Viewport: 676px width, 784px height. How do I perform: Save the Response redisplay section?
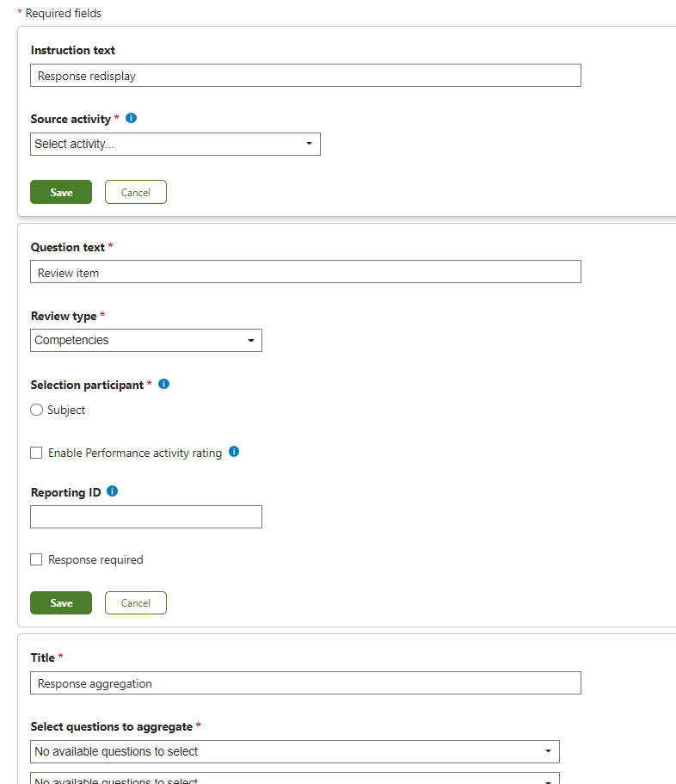61,193
